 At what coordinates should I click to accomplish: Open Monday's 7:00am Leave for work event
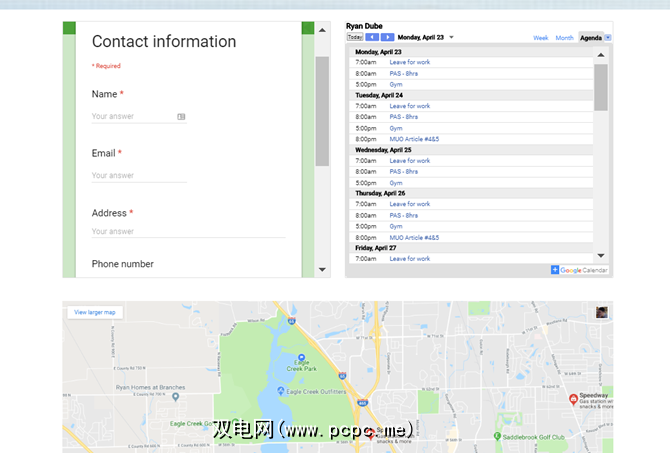[409, 62]
